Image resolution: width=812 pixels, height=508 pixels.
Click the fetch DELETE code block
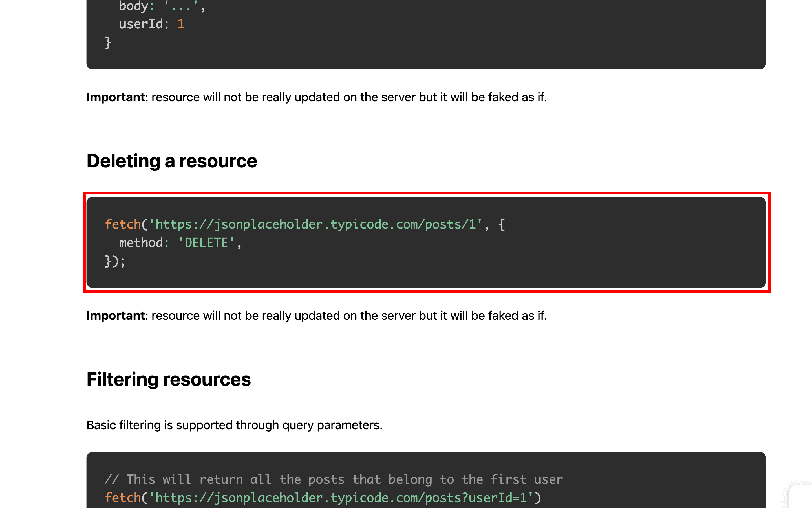point(426,242)
